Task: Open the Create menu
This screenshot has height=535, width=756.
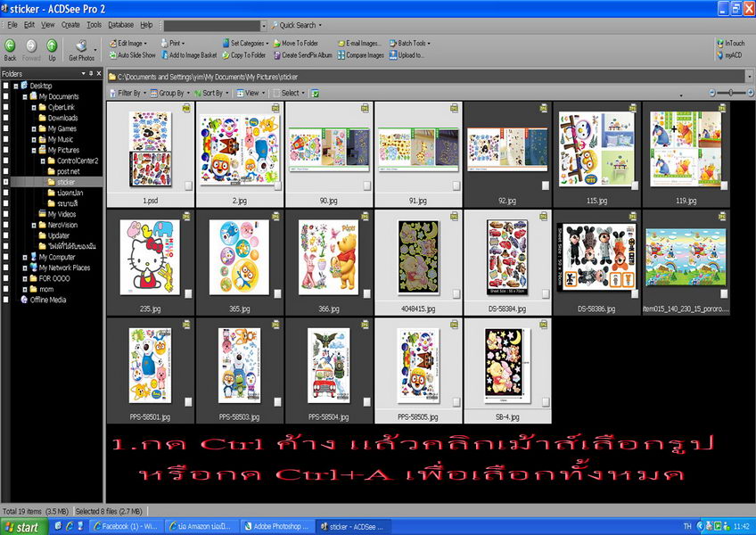Action: pyautogui.click(x=70, y=25)
